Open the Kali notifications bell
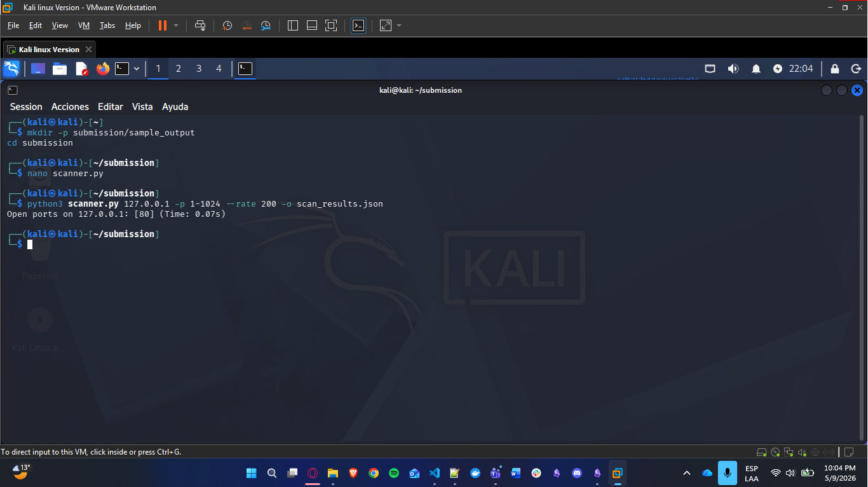Image resolution: width=868 pixels, height=487 pixels. click(x=756, y=69)
